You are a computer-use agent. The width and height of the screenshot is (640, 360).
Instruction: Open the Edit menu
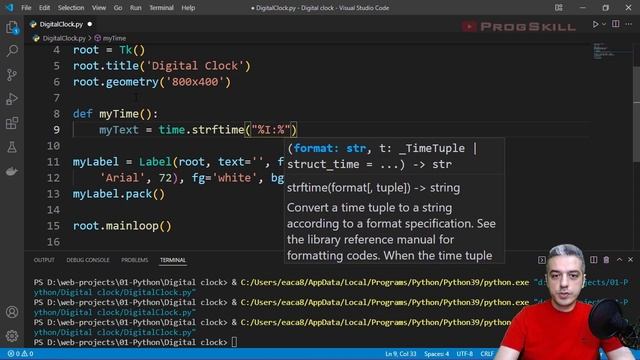[x=44, y=8]
